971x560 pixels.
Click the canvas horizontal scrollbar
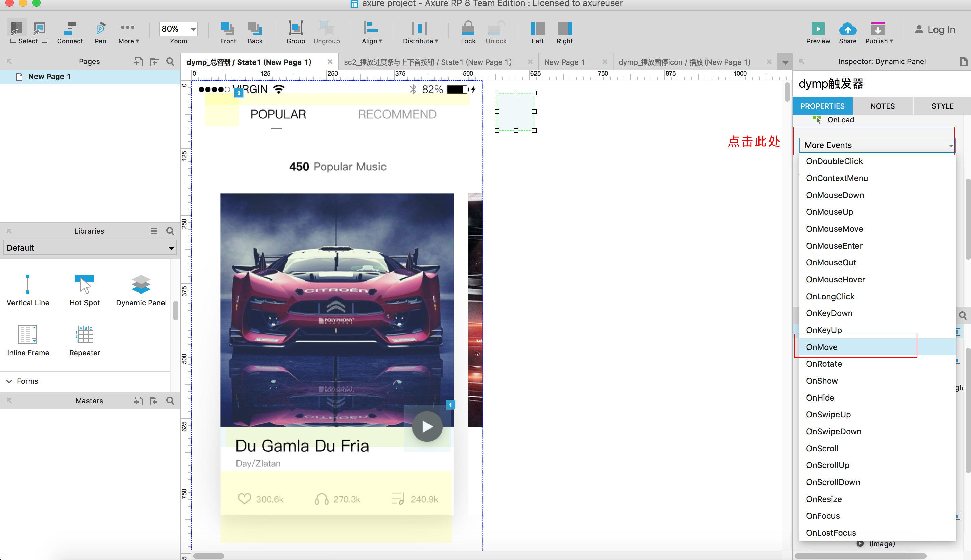point(208,556)
